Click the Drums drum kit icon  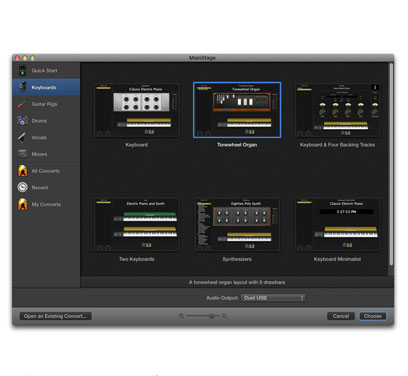pos(22,121)
